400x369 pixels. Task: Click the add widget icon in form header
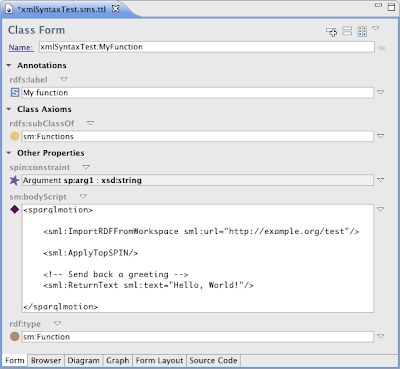pos(331,32)
